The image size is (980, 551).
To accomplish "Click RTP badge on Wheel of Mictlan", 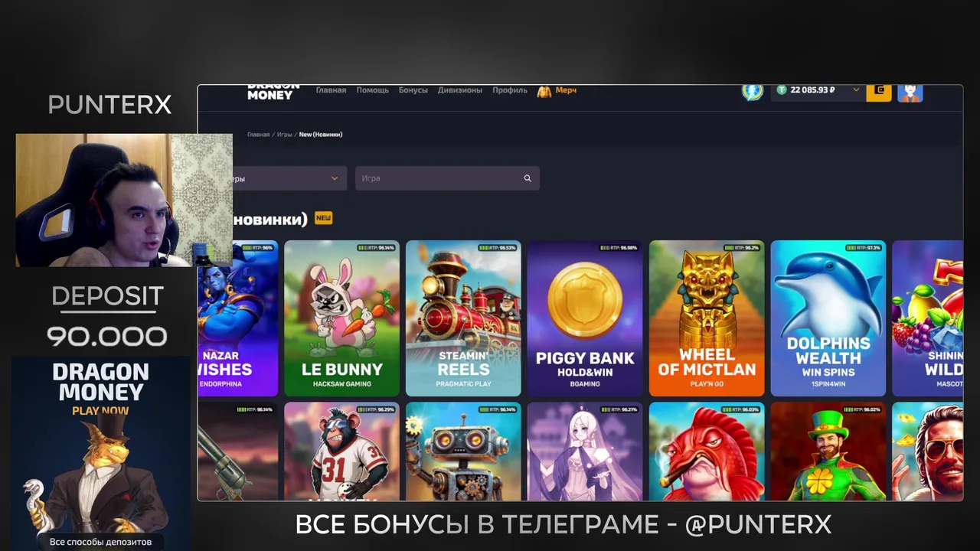I will click(x=743, y=248).
